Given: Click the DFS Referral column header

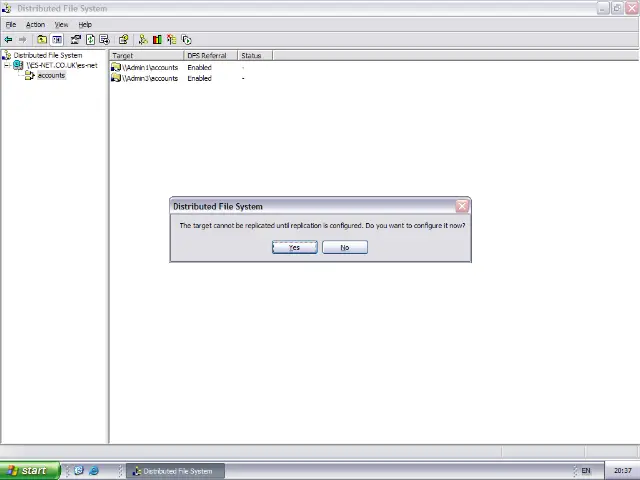Looking at the screenshot, I should pos(211,56).
